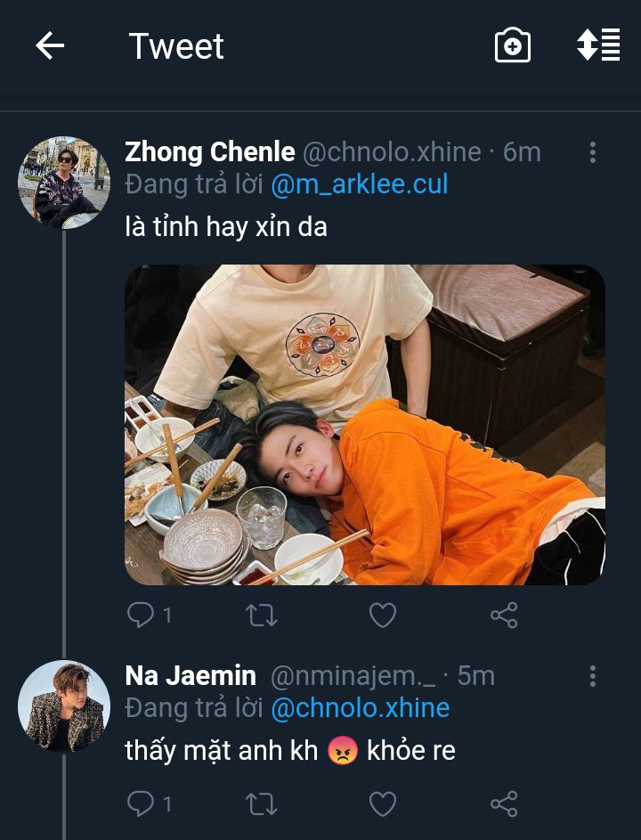641x840 pixels.
Task: View Na Jaemin's profile picture
Action: click(63, 706)
